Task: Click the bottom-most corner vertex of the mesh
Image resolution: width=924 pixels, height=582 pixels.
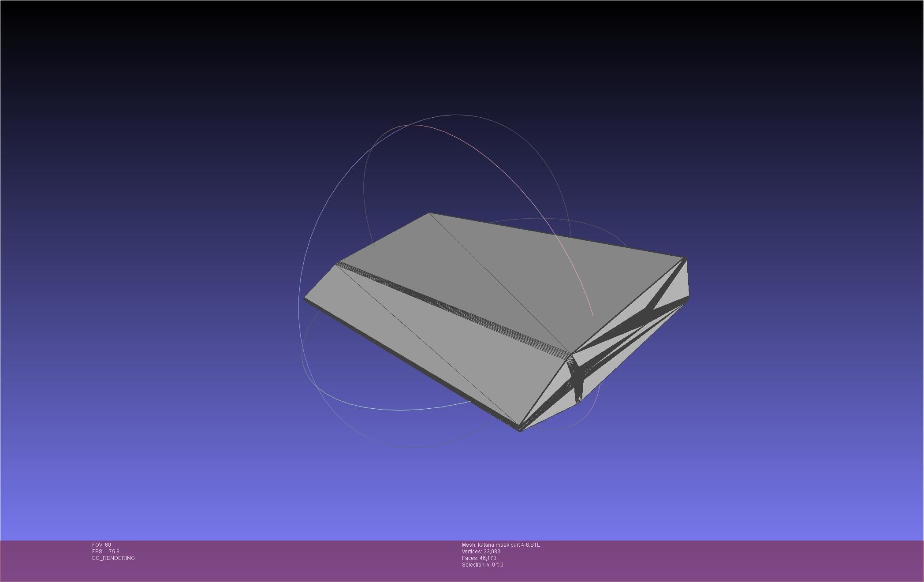Action: point(520,431)
